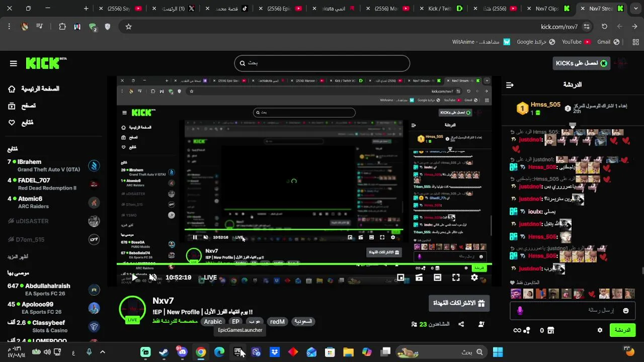
Task: Open chat settings gear icon
Action: click(x=600, y=330)
